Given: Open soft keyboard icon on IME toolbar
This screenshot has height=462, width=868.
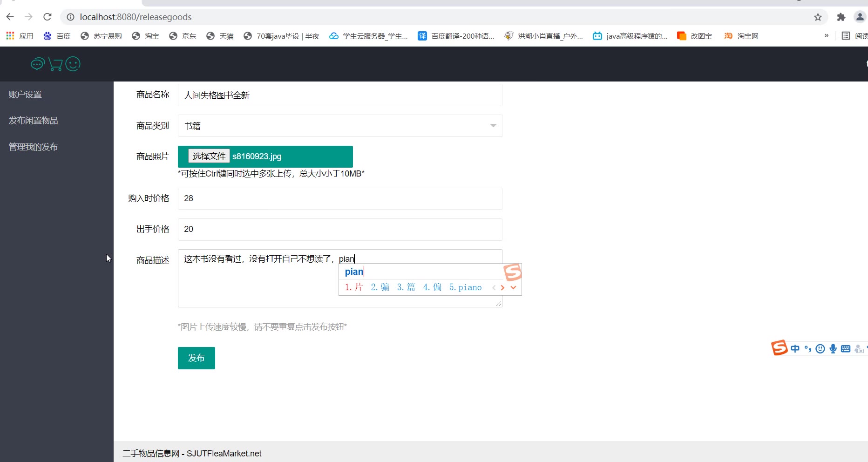Looking at the screenshot, I should pos(846,348).
